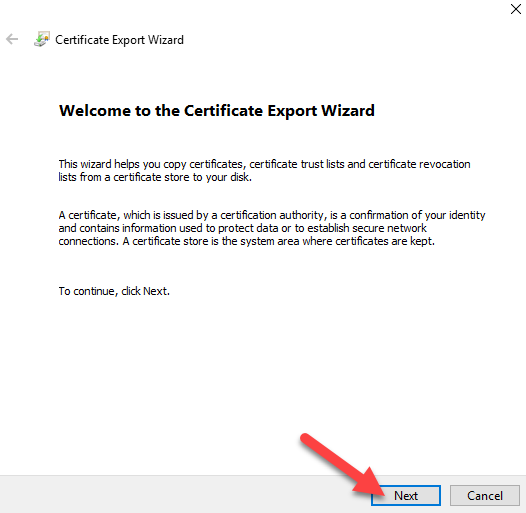This screenshot has width=526, height=513.
Task: Click the line starting "A certificate, which is issued"
Action: [x=272, y=215]
